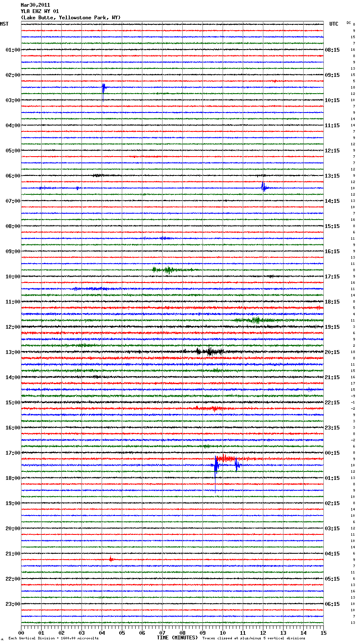
Task: Select the 13:00 MST time label
Action: [13, 352]
